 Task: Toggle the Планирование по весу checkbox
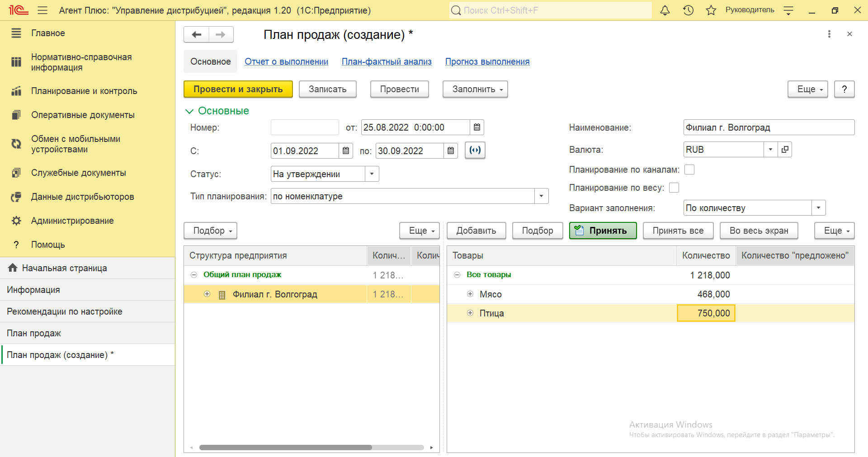tap(674, 188)
